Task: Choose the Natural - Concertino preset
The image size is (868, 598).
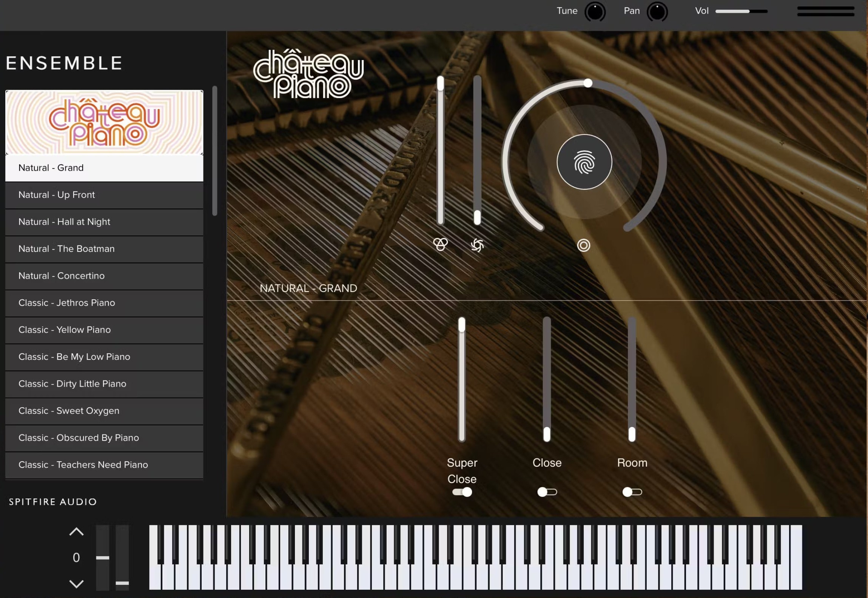Action: pos(104,276)
